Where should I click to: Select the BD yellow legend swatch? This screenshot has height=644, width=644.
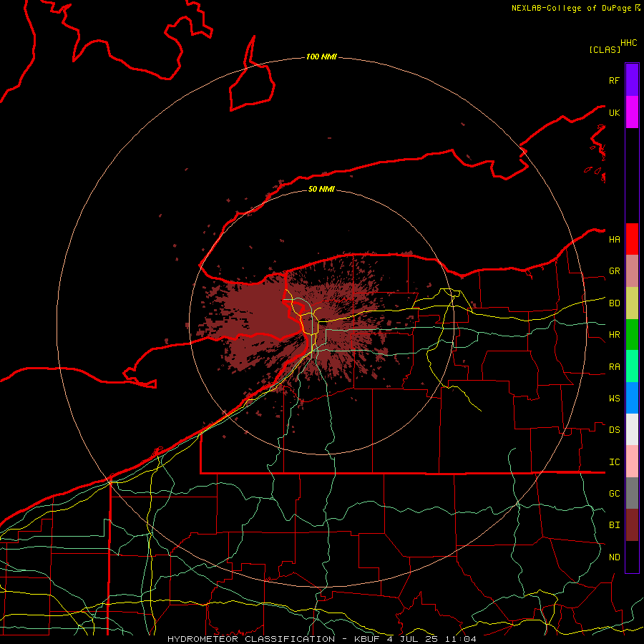pyautogui.click(x=632, y=303)
